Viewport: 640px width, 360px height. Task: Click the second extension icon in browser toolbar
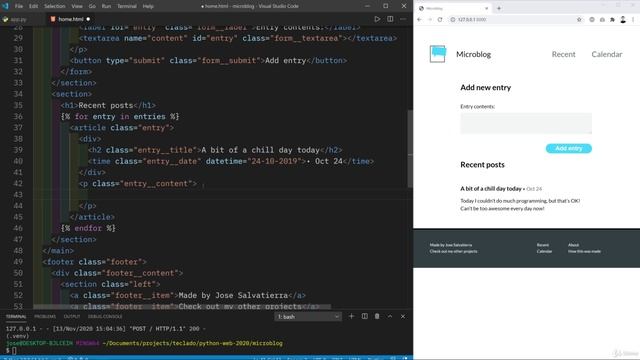[602, 19]
